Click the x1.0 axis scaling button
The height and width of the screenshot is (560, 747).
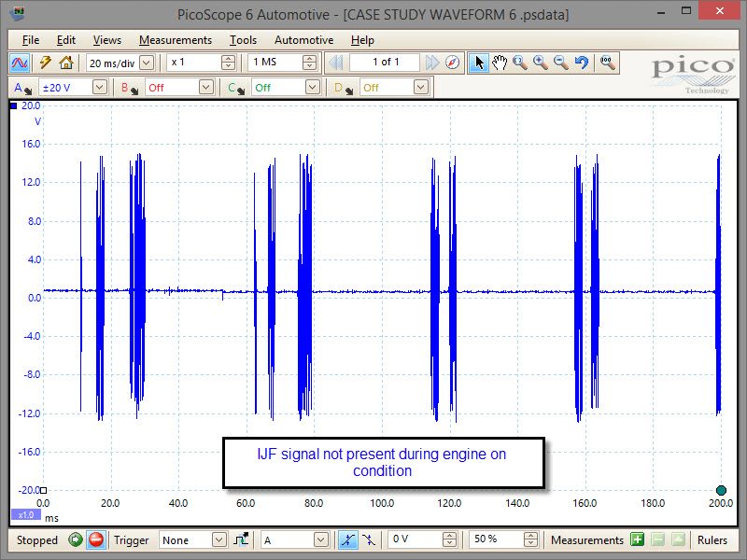pos(26,515)
